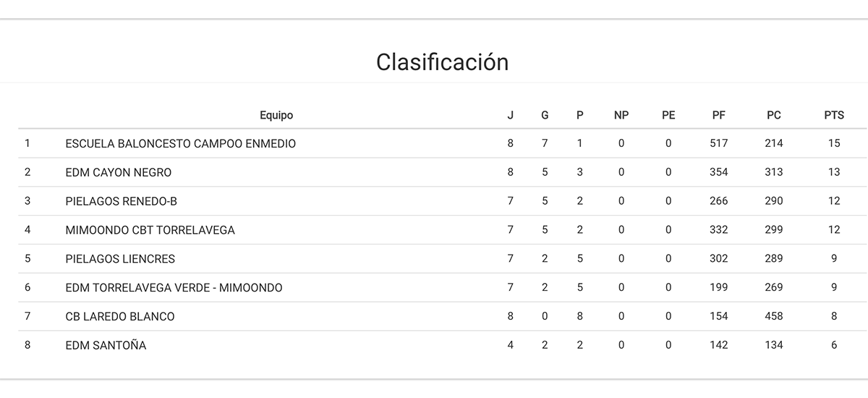Image resolution: width=868 pixels, height=398 pixels.
Task: Click the NP column header
Action: pyautogui.click(x=621, y=115)
